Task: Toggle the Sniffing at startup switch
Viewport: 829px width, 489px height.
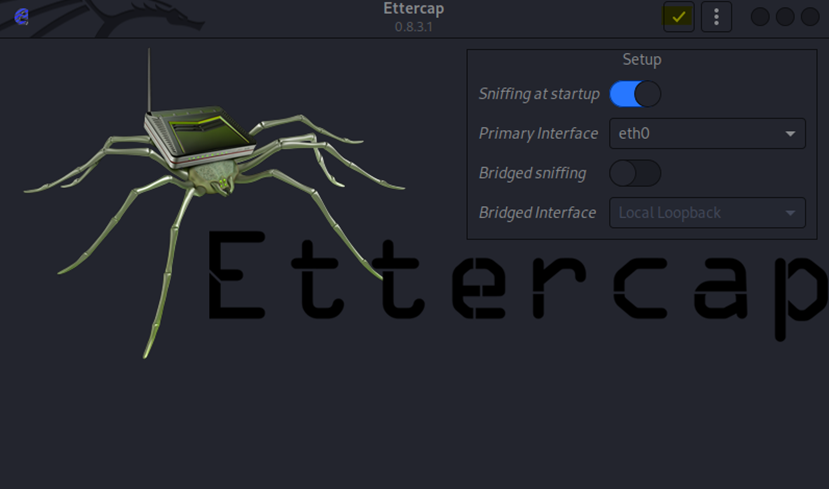Action: [635, 94]
